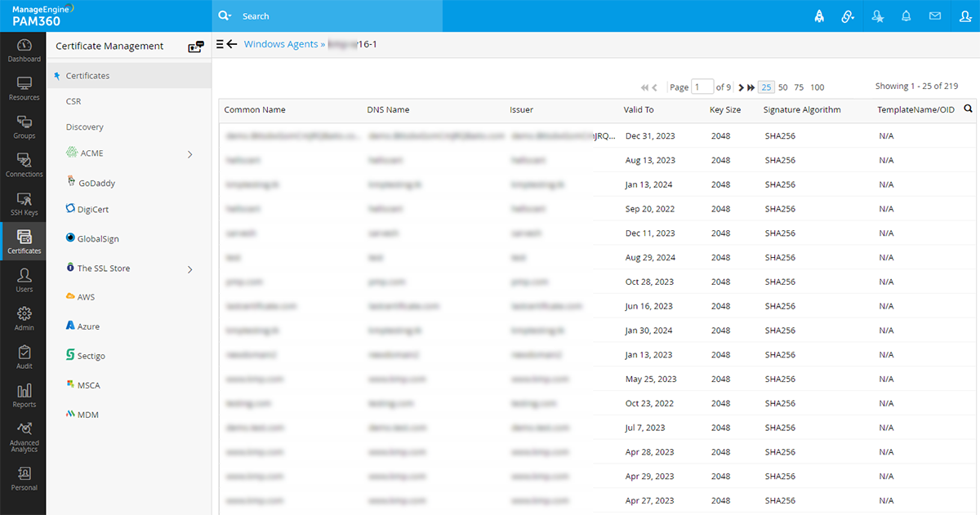Click the Connections sidebar icon

point(24,165)
